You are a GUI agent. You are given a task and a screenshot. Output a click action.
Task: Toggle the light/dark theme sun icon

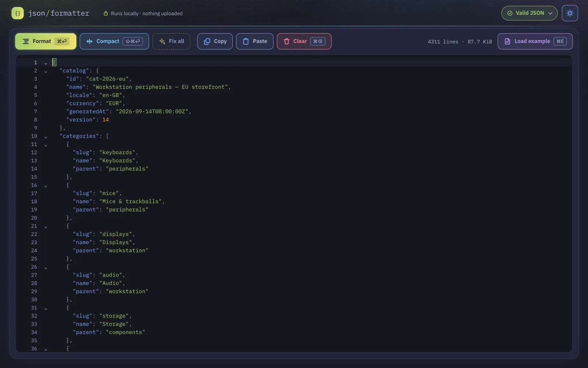[570, 13]
